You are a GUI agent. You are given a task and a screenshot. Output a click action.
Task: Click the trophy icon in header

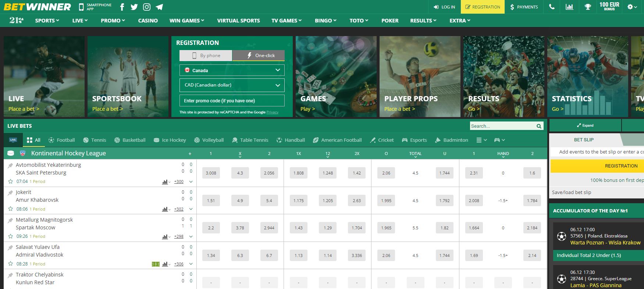588,7
